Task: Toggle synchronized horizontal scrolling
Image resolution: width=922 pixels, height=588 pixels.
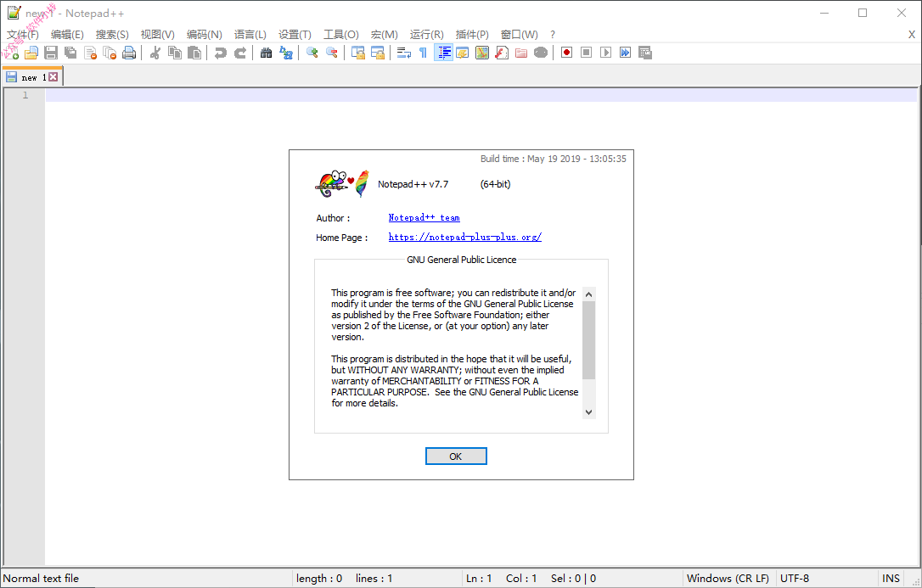Action: pos(378,53)
